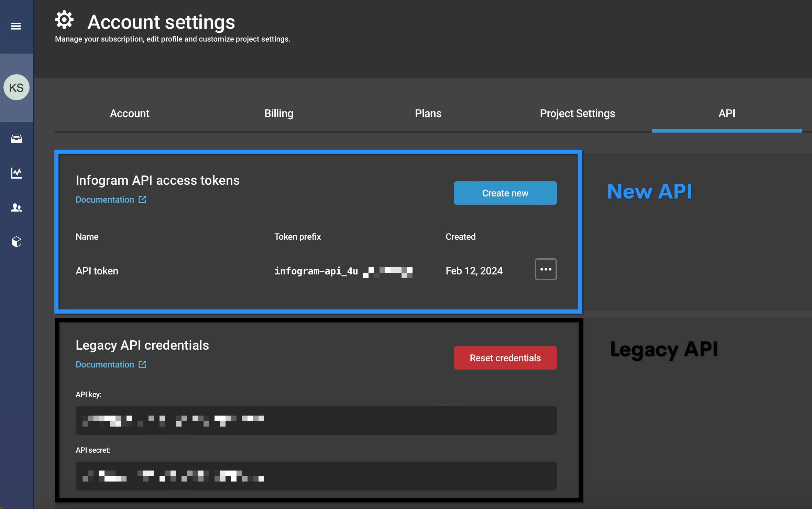Open Documentation link under Infogram API access tokens

[105, 200]
